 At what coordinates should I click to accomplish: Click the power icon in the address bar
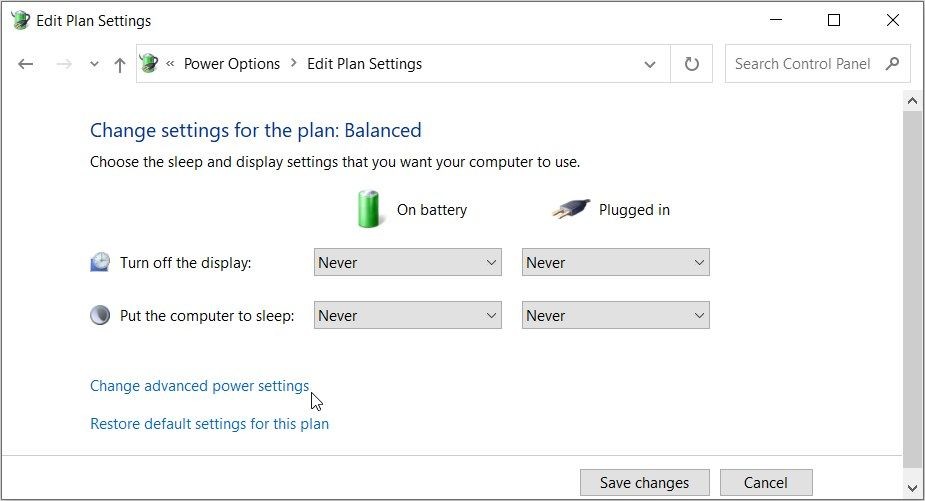point(149,63)
